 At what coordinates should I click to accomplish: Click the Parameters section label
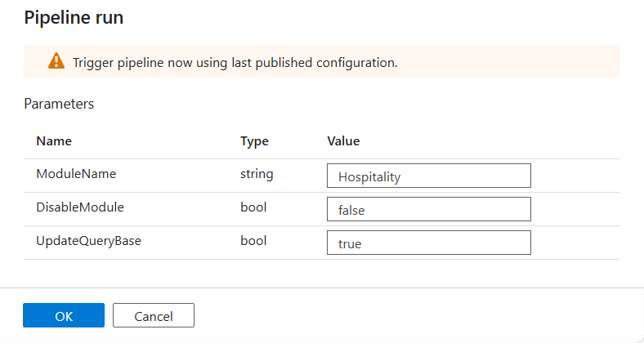59,104
